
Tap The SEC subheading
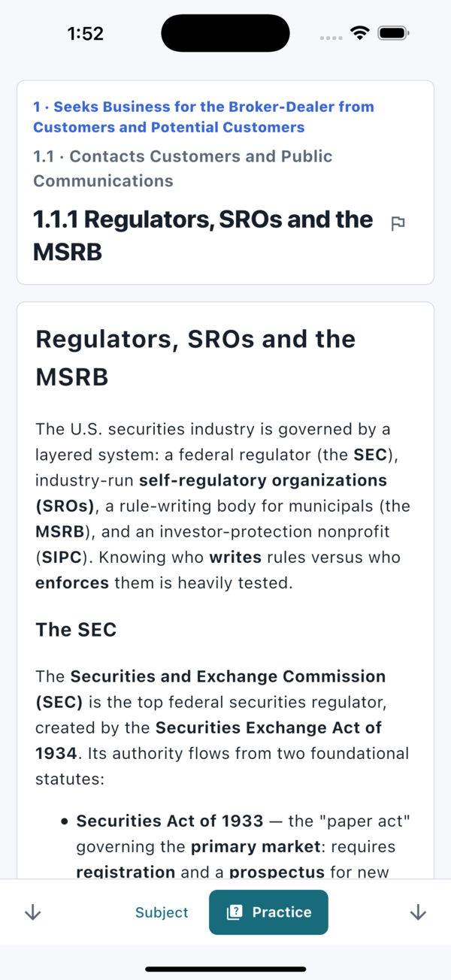point(76,629)
